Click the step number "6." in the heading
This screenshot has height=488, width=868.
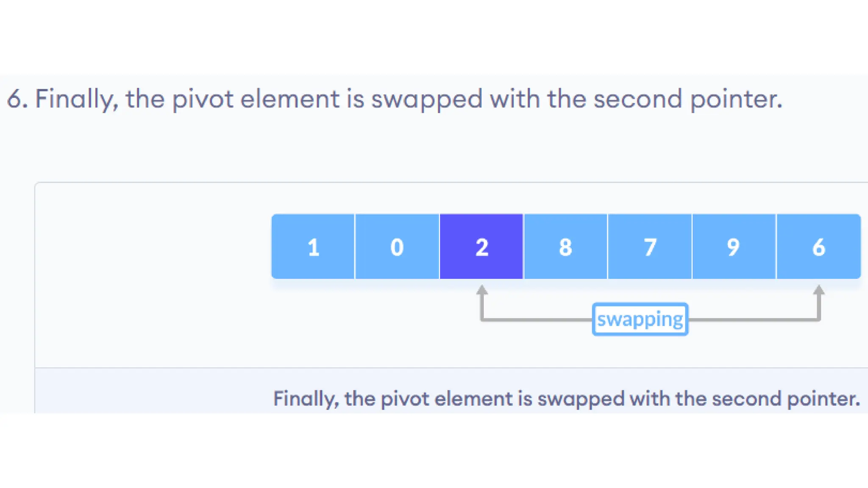click(x=18, y=99)
